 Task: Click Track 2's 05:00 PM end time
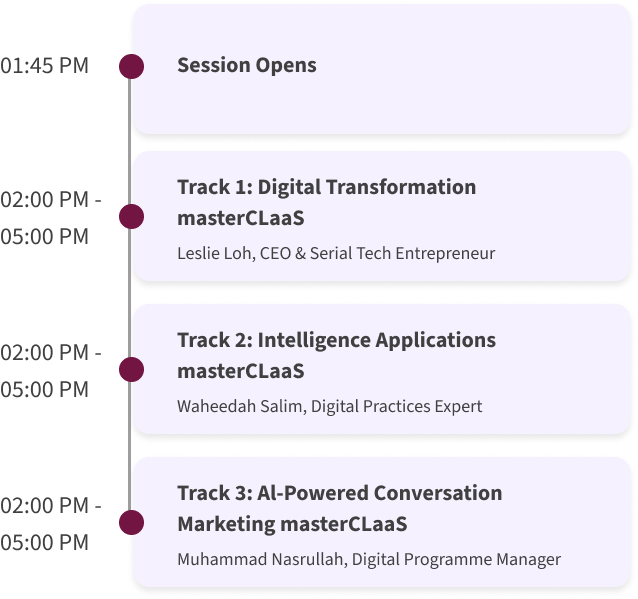click(x=44, y=389)
